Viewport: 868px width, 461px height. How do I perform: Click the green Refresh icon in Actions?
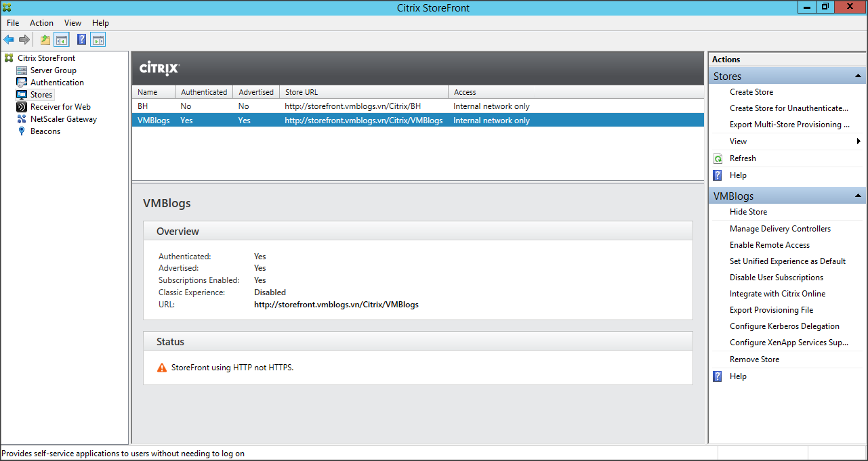tap(718, 158)
